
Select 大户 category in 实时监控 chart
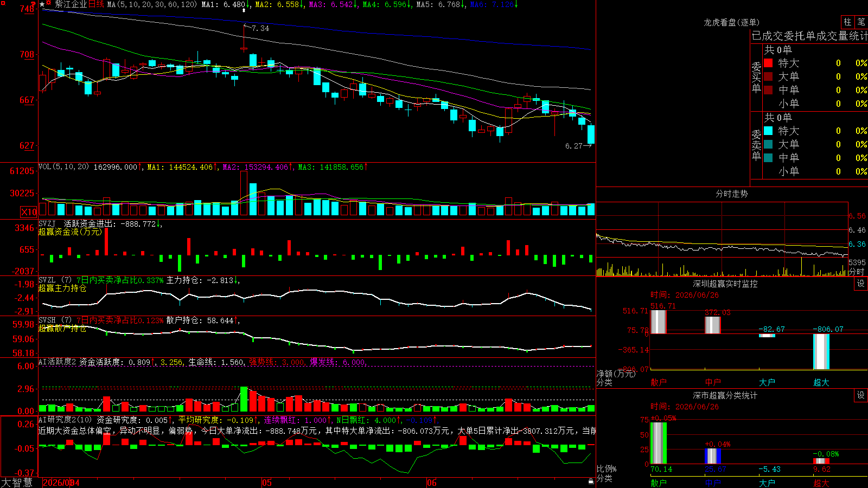[x=767, y=382]
